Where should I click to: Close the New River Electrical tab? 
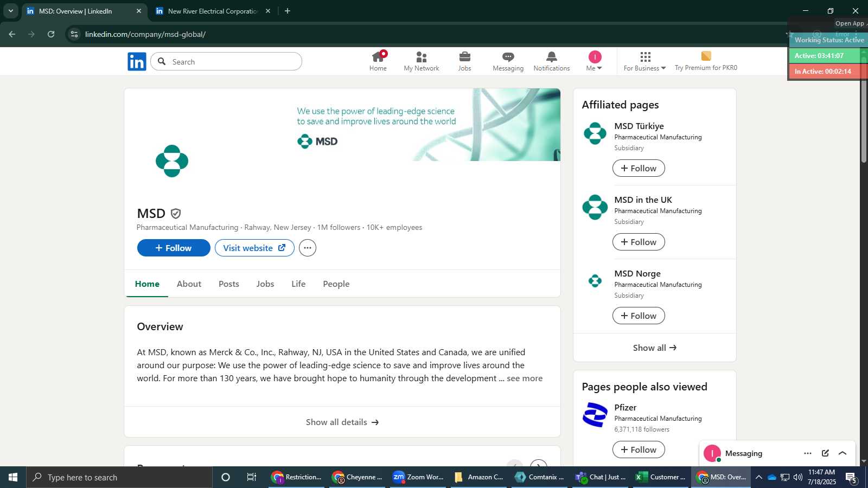pos(268,11)
